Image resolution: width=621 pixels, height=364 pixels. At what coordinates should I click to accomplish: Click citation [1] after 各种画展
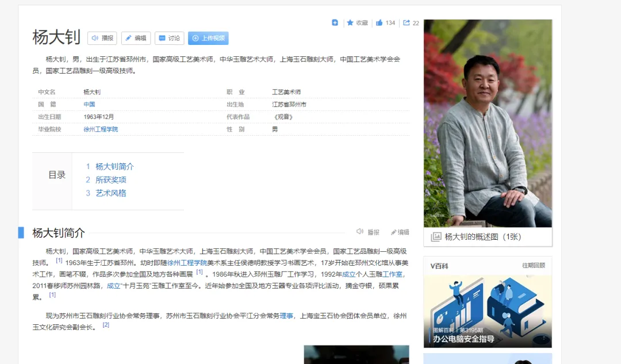200,272
